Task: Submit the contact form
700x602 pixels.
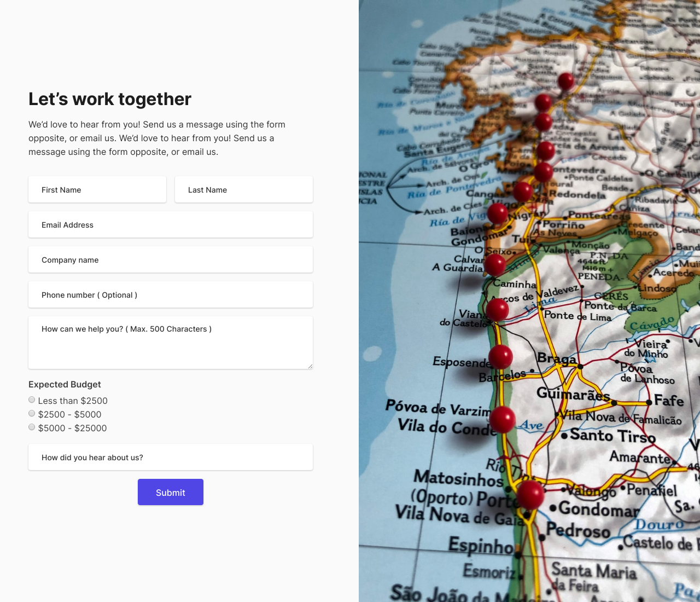Action: [171, 492]
